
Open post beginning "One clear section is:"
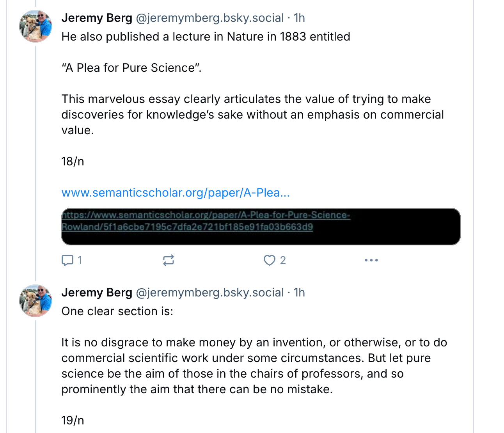coord(117,311)
